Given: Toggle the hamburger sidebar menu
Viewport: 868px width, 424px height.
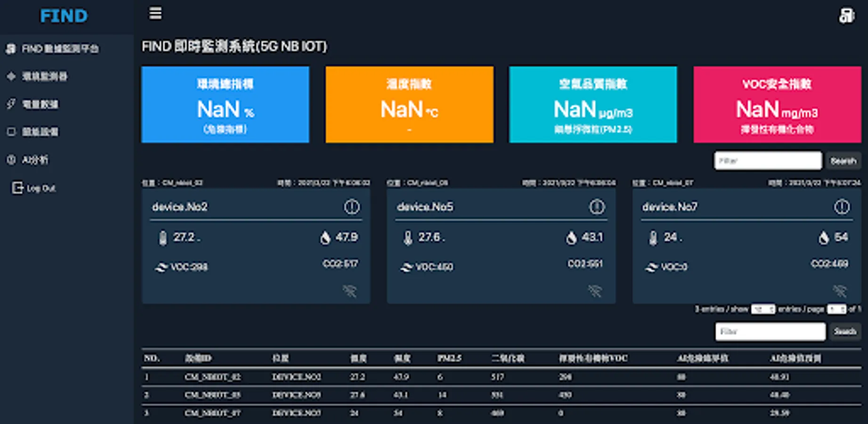Looking at the screenshot, I should coord(155,13).
